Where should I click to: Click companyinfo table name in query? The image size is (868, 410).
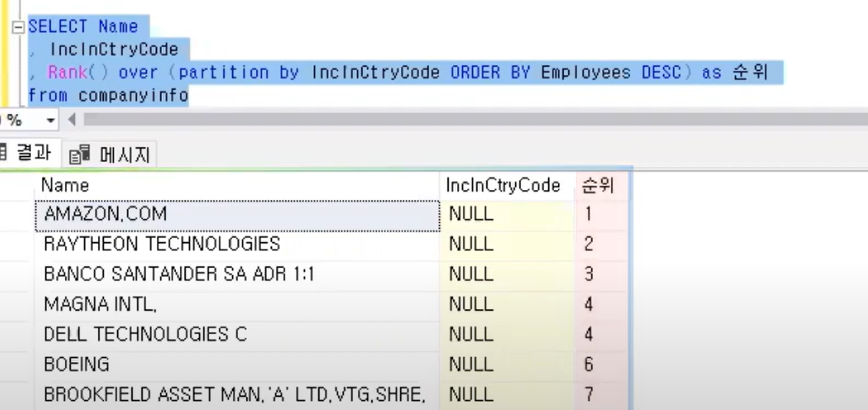tap(133, 96)
